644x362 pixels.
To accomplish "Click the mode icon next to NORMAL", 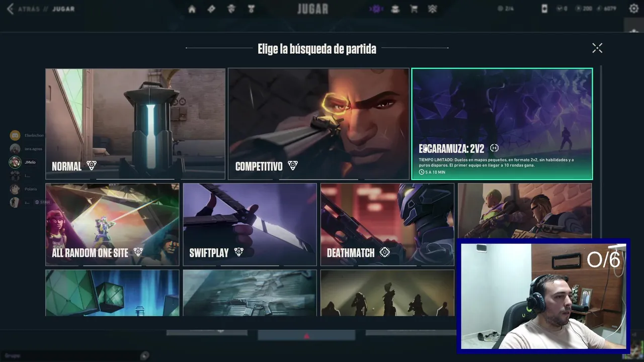I will [x=92, y=165].
